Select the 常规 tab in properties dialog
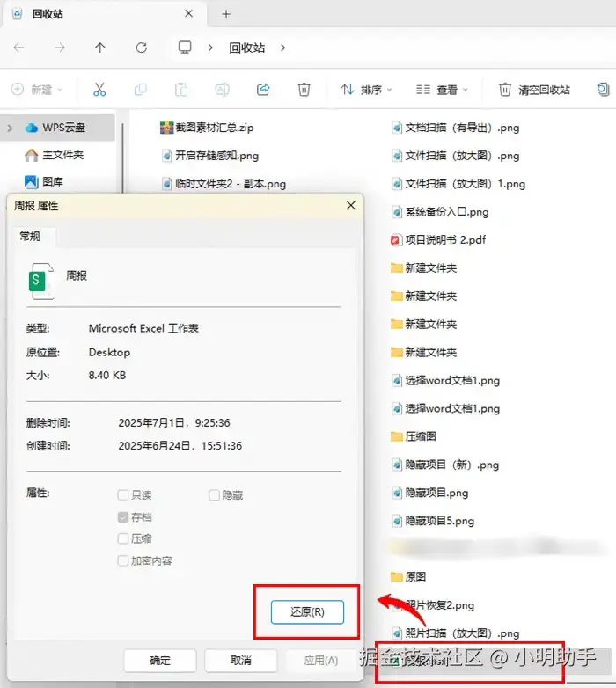Screen dimensions: 616x688 30,237
